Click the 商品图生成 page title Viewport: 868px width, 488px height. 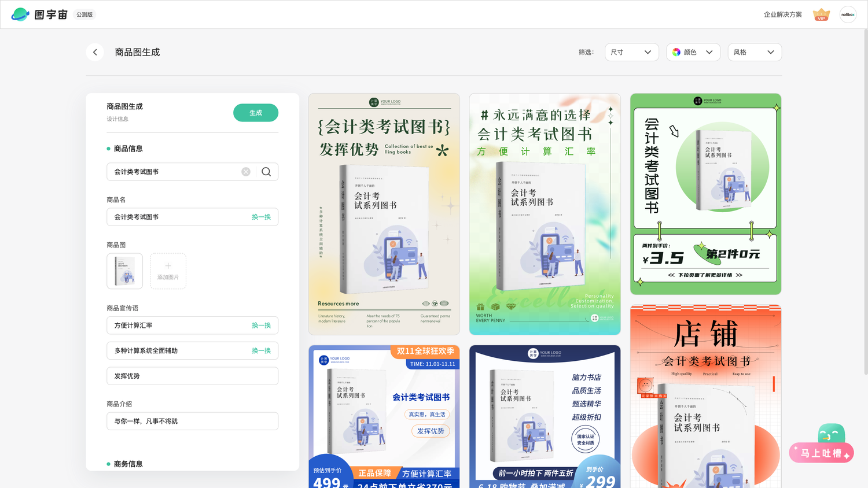tap(137, 52)
